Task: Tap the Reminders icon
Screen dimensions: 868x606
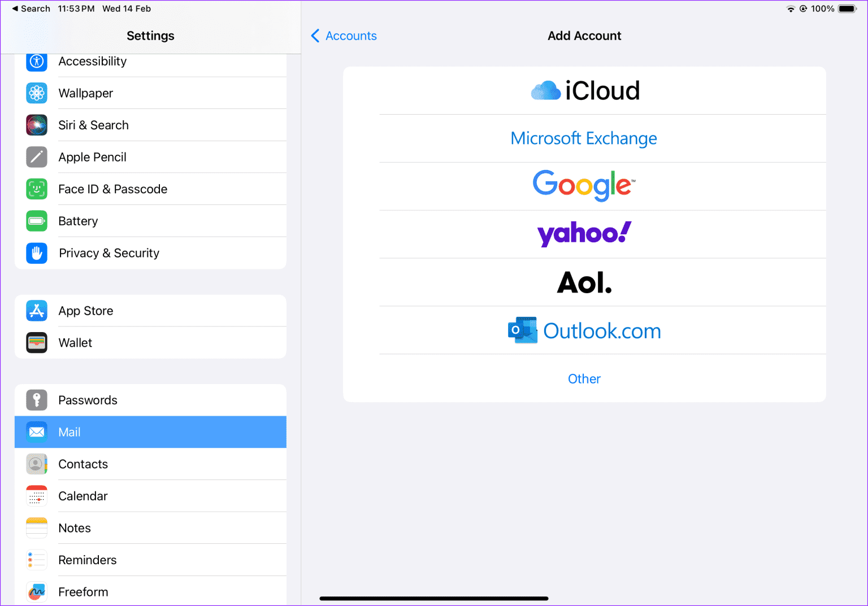Action: click(37, 560)
